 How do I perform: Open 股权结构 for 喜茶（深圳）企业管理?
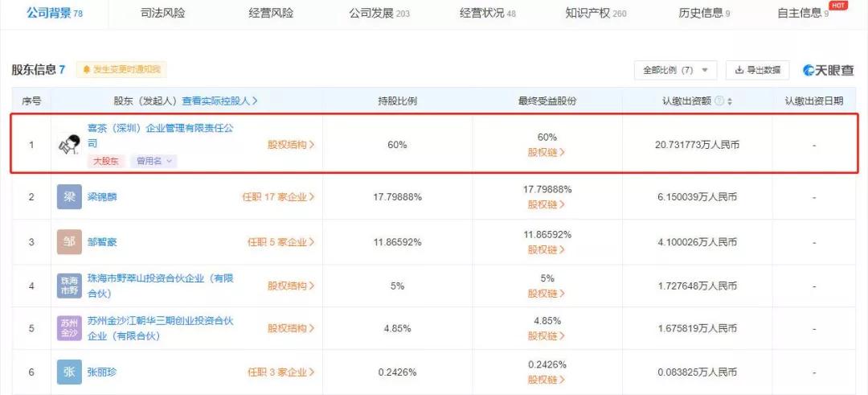click(291, 145)
